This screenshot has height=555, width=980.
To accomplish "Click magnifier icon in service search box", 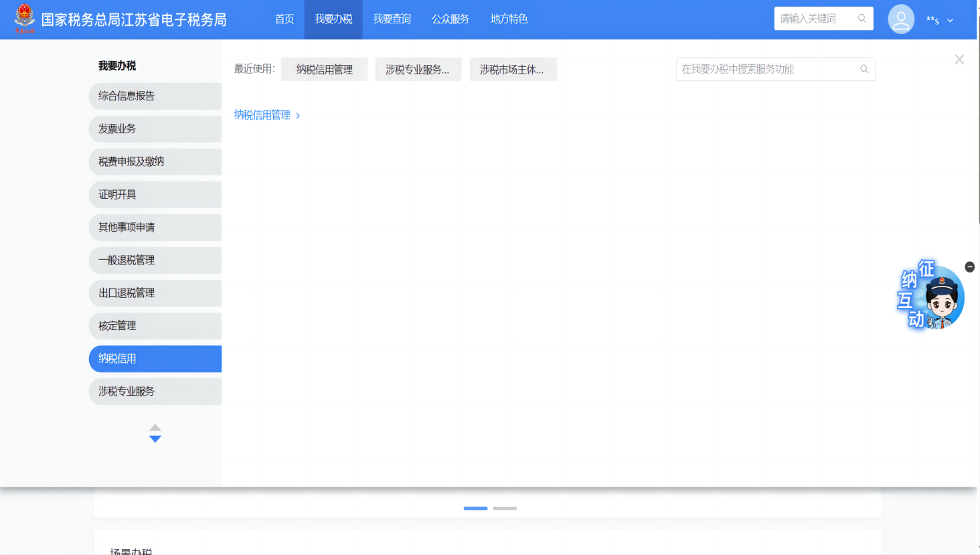I will click(864, 69).
